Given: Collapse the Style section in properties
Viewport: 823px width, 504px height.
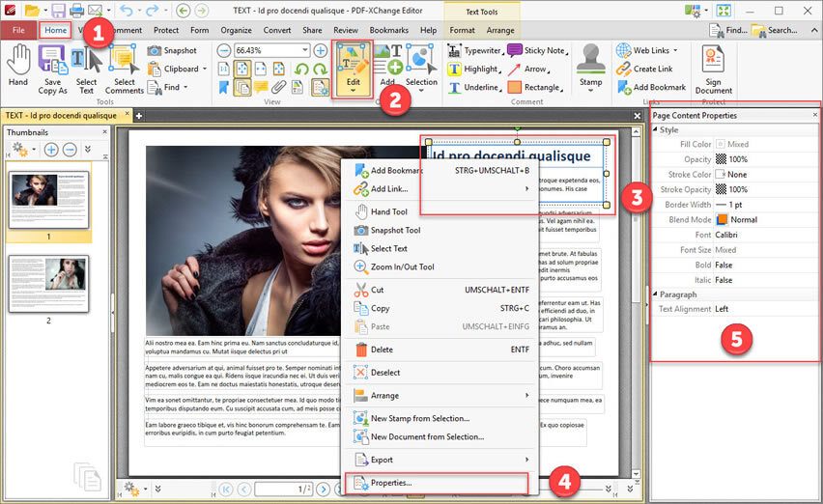Looking at the screenshot, I should coord(656,130).
